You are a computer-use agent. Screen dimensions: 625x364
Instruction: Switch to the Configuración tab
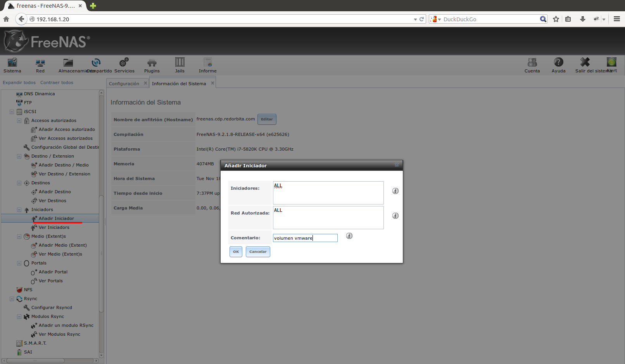click(x=124, y=83)
